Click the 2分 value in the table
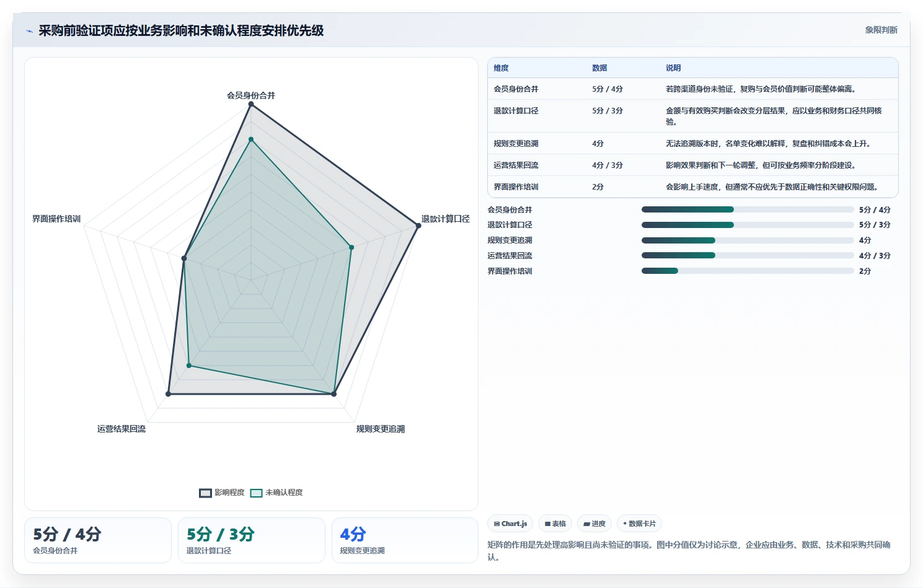 [598, 187]
